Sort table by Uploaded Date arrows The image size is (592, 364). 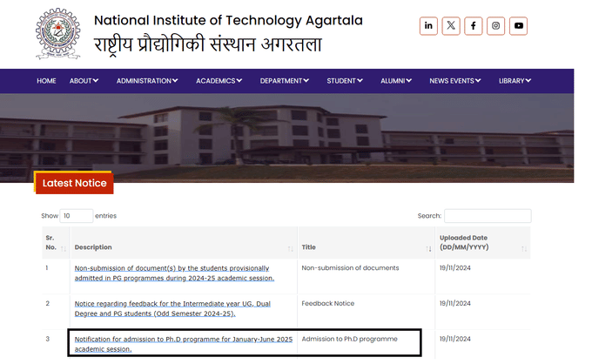pos(524,248)
